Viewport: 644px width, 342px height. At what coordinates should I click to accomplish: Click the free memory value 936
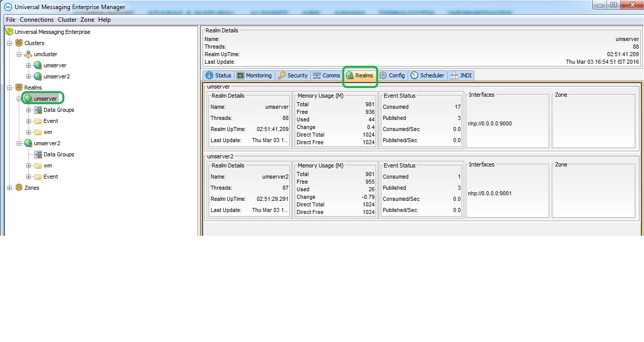pyautogui.click(x=370, y=112)
